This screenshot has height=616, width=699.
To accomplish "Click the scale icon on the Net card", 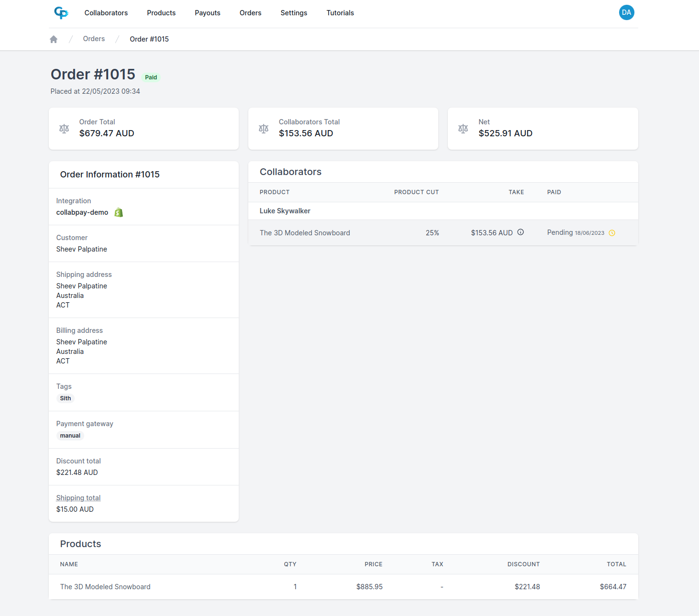I will click(x=463, y=129).
